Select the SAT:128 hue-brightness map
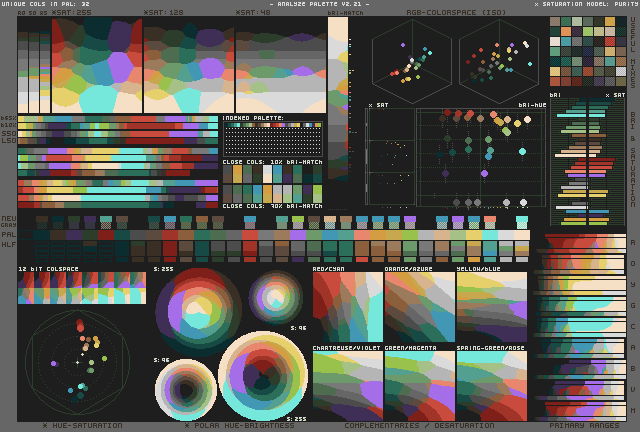 coord(188,65)
